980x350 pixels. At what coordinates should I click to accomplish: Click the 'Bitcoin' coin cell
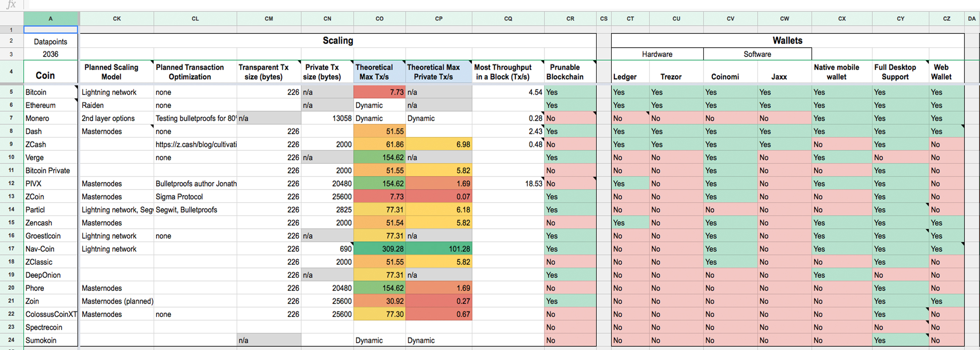pyautogui.click(x=51, y=92)
